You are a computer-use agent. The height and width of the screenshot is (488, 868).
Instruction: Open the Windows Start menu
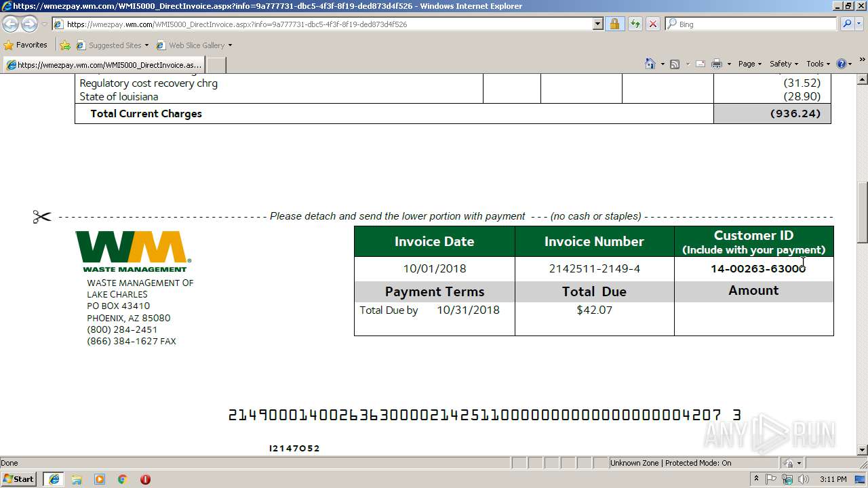pos(19,479)
